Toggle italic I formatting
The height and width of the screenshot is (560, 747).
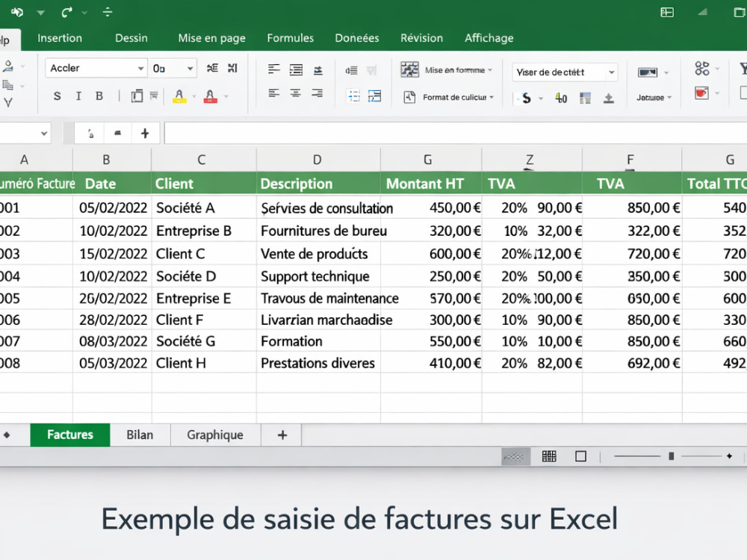78,96
